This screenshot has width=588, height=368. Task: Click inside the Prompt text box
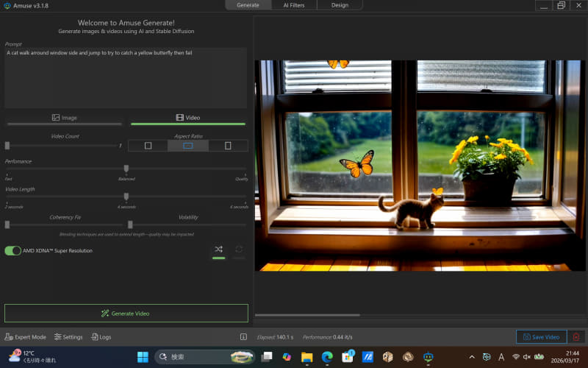126,78
